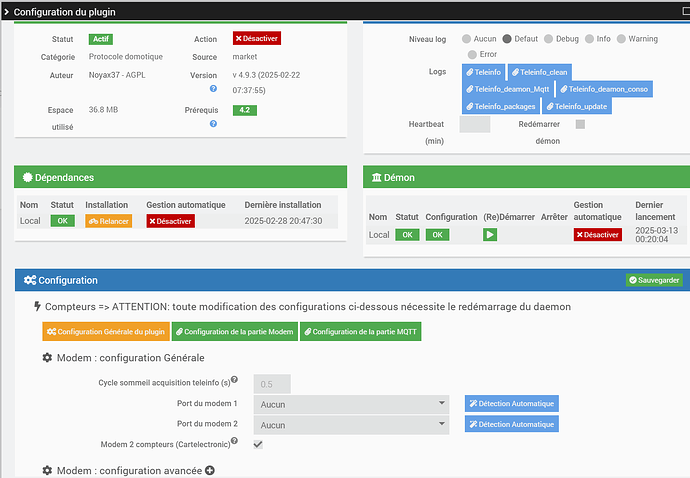Click the Configuration panel cogs icon
The height and width of the screenshot is (478, 690).
(30, 280)
